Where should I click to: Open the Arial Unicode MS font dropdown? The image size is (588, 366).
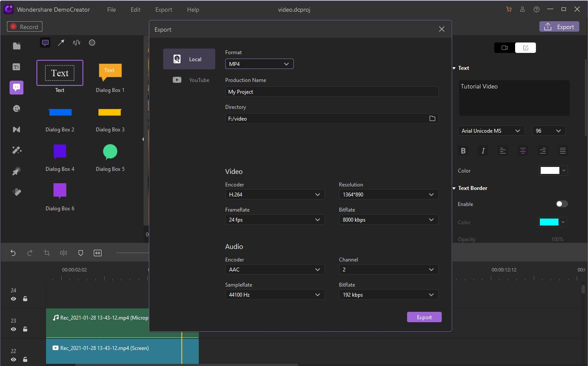(491, 131)
